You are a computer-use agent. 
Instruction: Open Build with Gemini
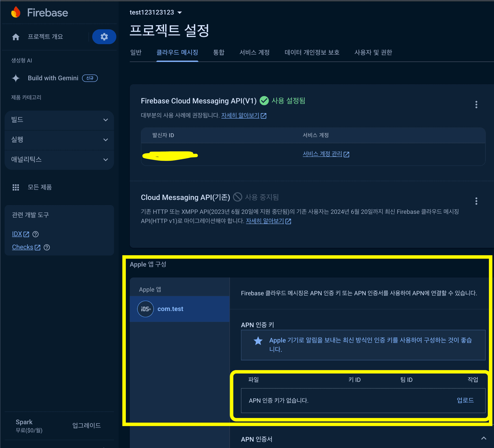(53, 78)
